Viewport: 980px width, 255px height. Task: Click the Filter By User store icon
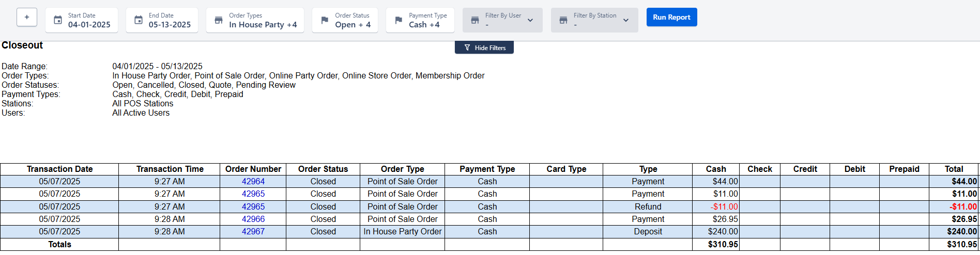click(x=475, y=20)
